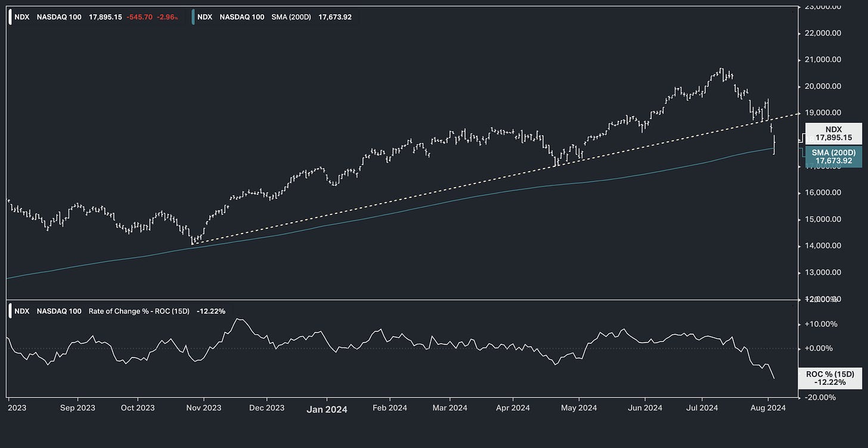Click 21,000.00 on the price axis
868x448 pixels.
pyautogui.click(x=822, y=60)
